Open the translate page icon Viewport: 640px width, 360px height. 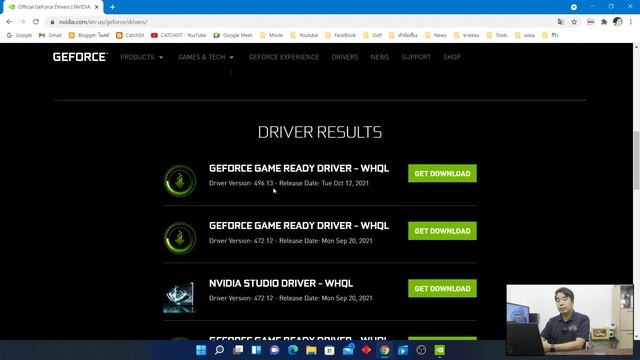pyautogui.click(x=561, y=22)
